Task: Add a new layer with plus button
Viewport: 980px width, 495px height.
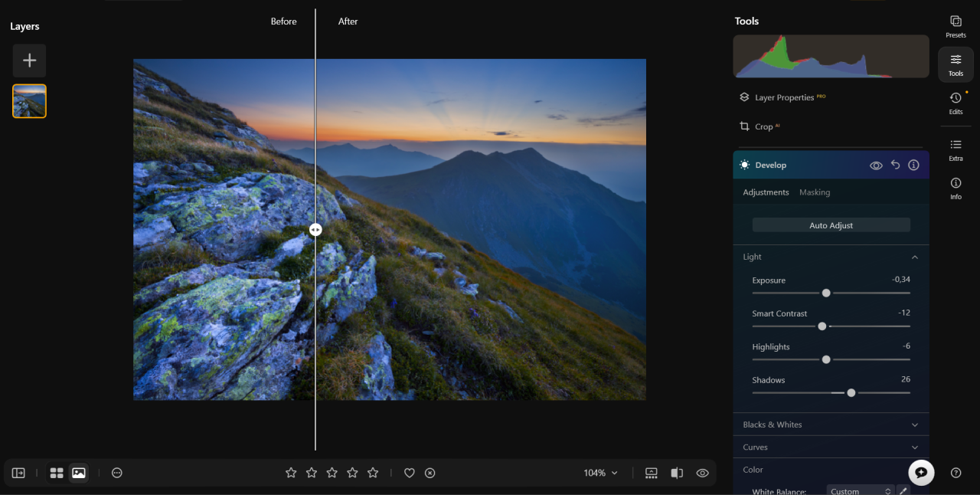Action: [29, 61]
